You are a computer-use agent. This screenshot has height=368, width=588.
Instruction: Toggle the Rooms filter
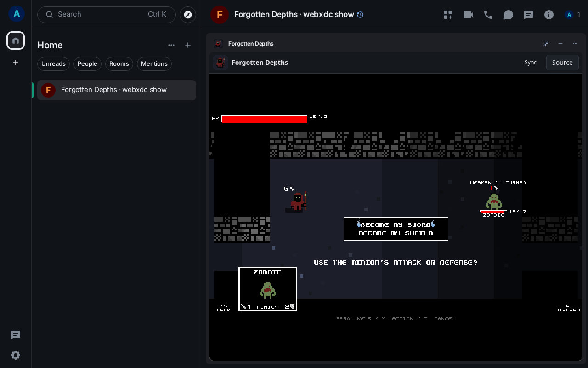click(119, 64)
